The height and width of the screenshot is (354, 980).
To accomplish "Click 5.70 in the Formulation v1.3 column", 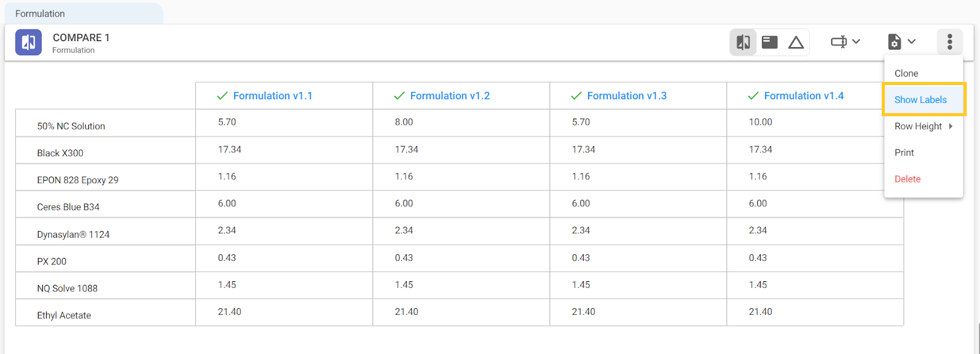I will [581, 122].
